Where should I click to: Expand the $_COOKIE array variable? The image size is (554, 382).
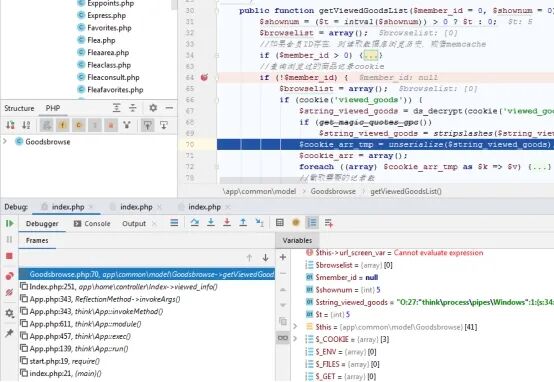coord(295,339)
